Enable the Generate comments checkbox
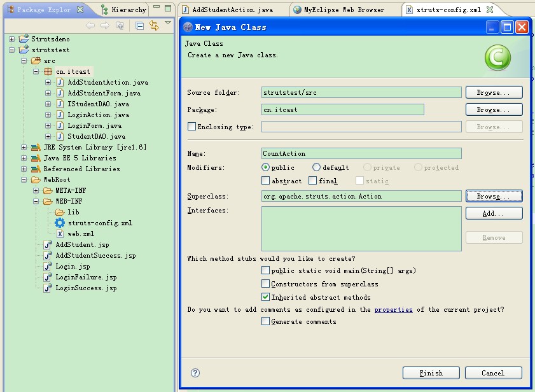 pos(265,321)
